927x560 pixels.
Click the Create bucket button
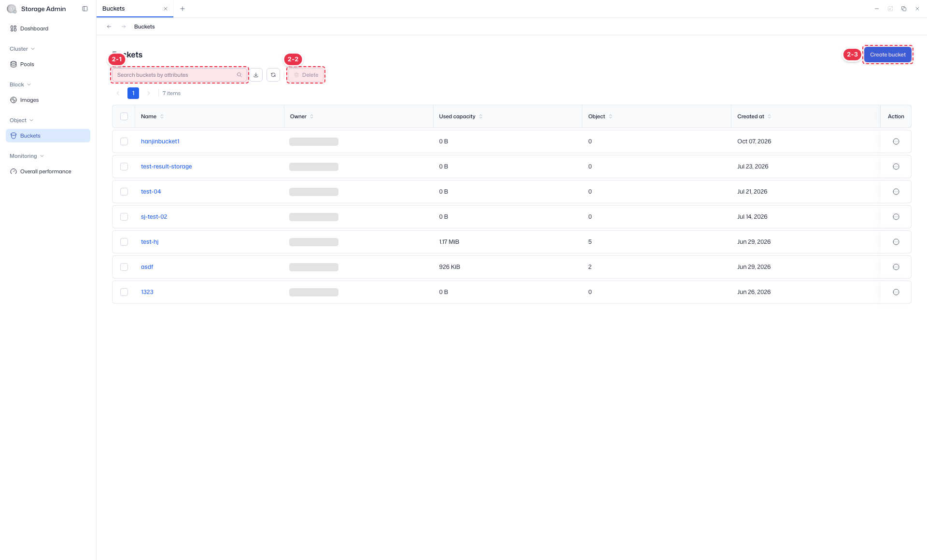887,55
